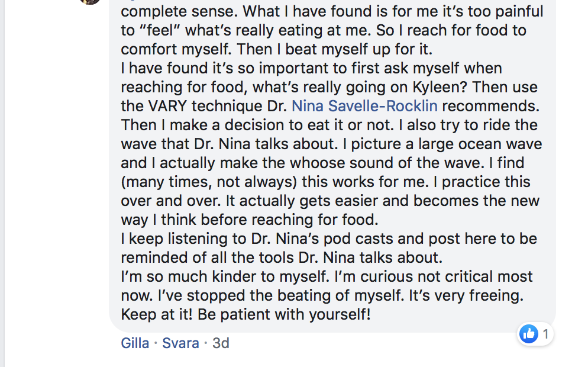Open the 3d timestamp permalink
This screenshot has height=367, width=588.
(x=221, y=343)
